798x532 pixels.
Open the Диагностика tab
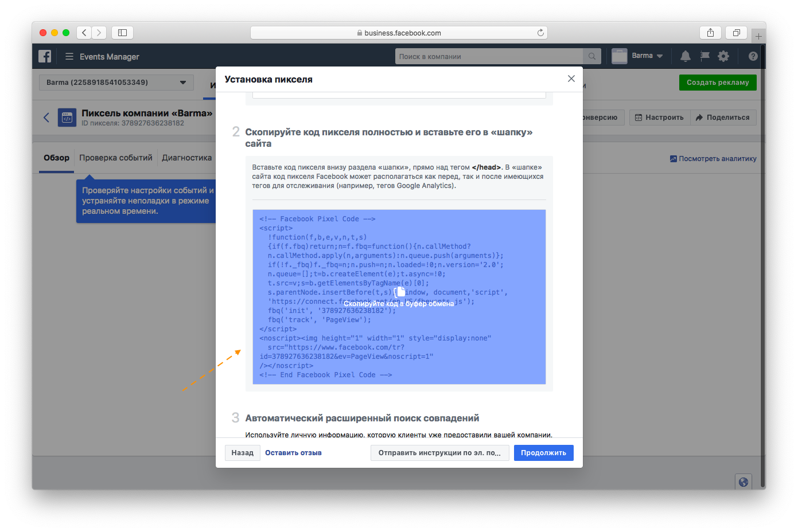coord(187,158)
